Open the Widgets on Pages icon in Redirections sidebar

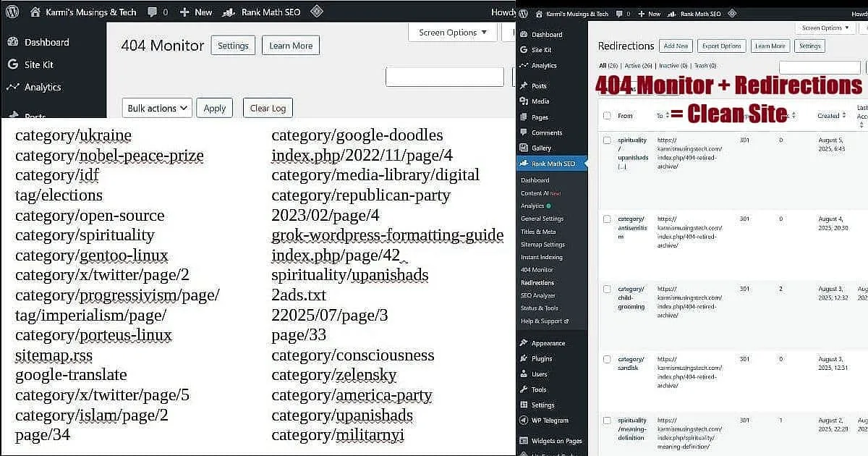tap(524, 441)
